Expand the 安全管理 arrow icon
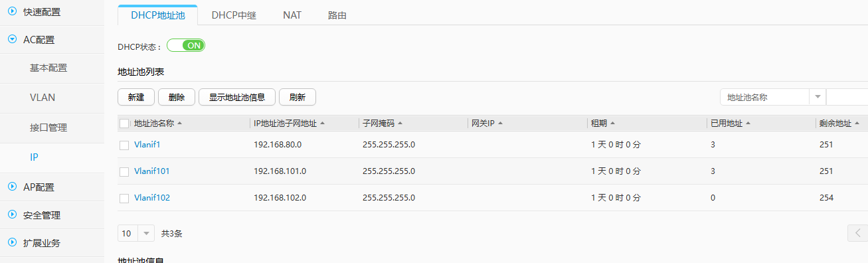This screenshot has height=263, width=868. 12,215
